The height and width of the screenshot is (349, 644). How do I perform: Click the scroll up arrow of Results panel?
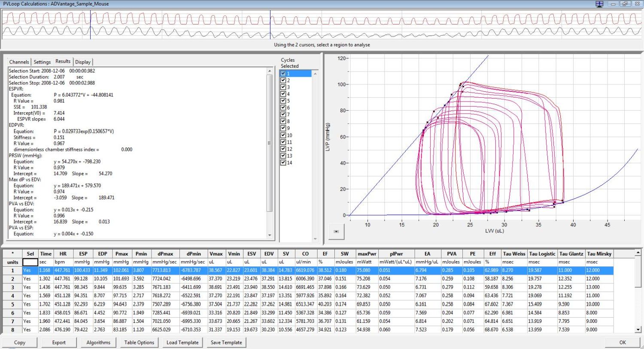tap(270, 71)
